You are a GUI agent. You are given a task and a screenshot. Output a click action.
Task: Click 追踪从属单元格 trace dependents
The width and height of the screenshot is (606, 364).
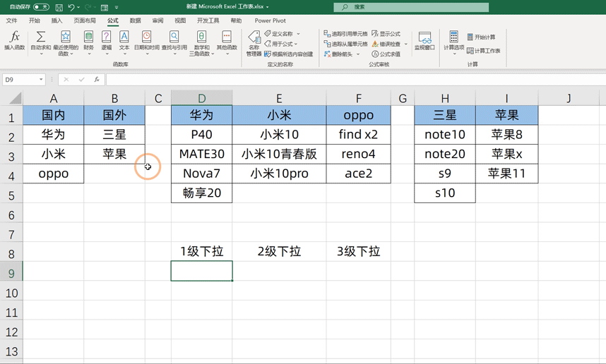pos(345,44)
